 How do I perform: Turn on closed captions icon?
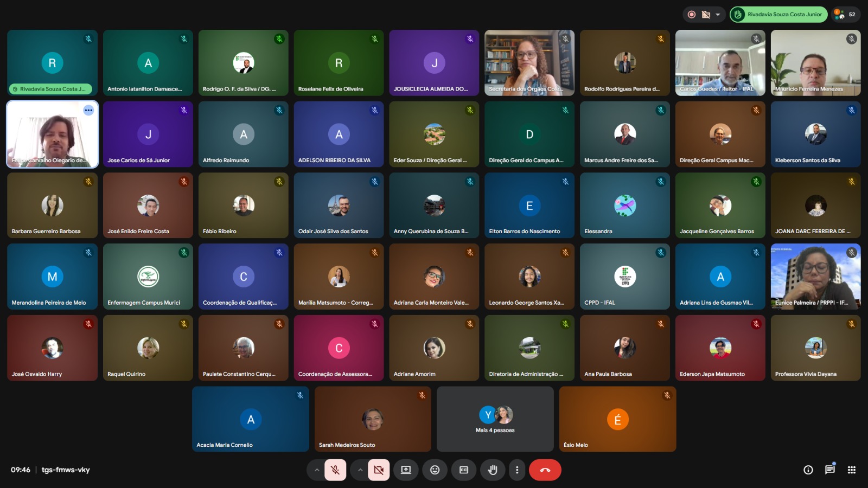click(x=464, y=470)
